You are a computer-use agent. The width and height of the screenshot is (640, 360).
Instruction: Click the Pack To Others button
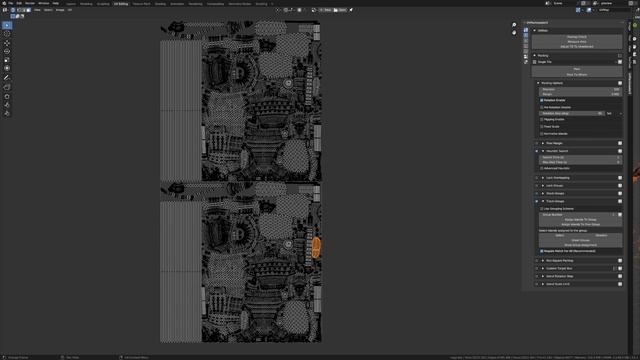click(x=577, y=74)
